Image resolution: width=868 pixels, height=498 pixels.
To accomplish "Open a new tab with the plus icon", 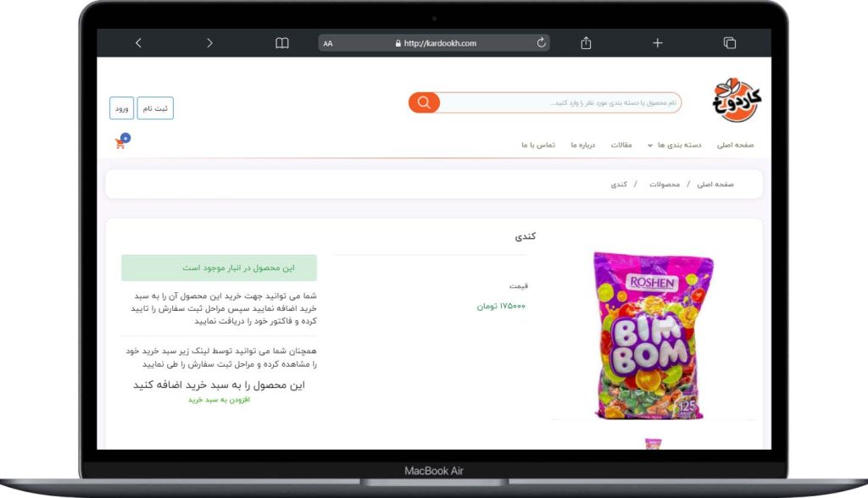I will (x=657, y=43).
